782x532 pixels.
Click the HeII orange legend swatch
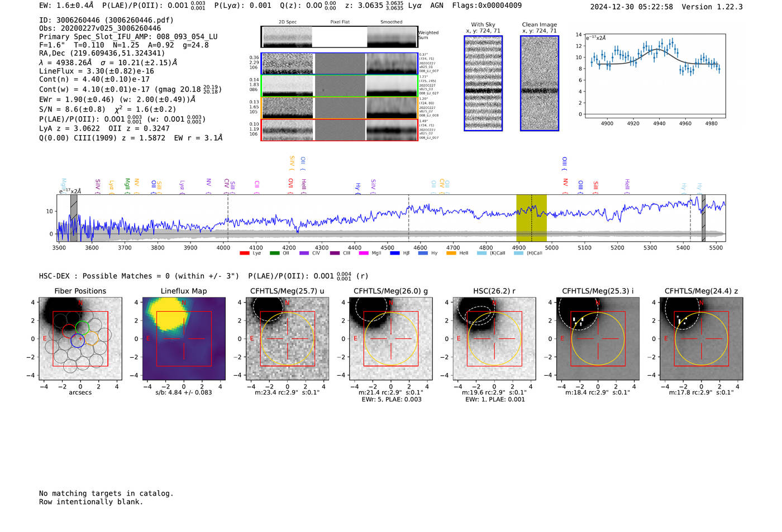[x=451, y=253]
